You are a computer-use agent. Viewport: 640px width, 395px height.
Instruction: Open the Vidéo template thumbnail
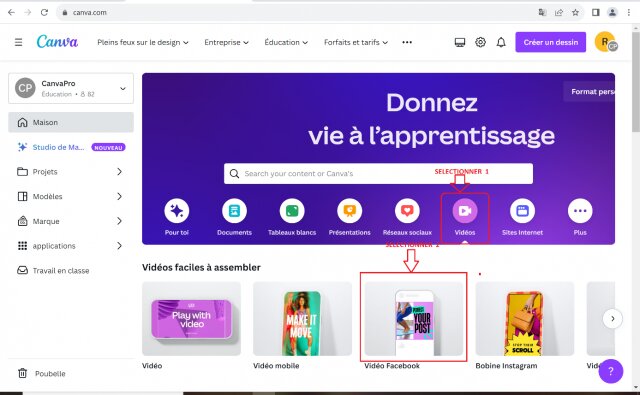click(x=191, y=319)
